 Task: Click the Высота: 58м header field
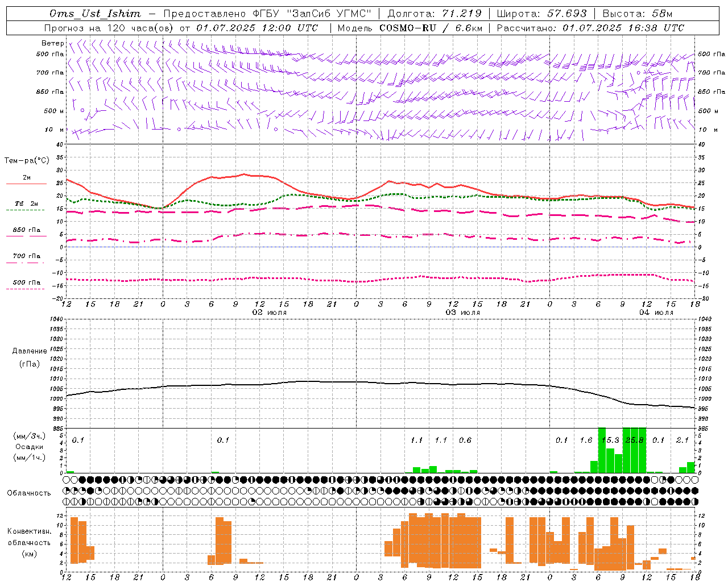tap(637, 14)
